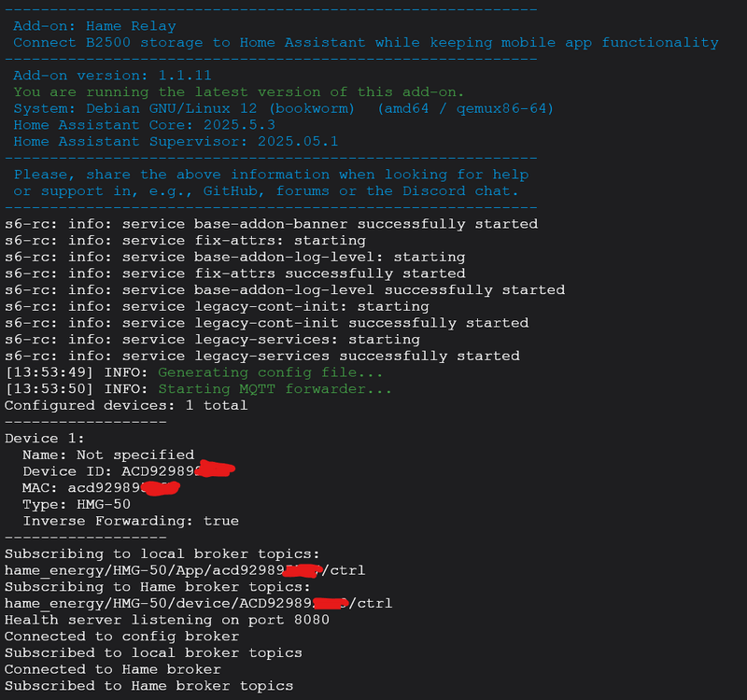Image resolution: width=747 pixels, height=700 pixels.
Task: Click the 'Add-on: Hame Relay' title line
Action: pos(95,26)
